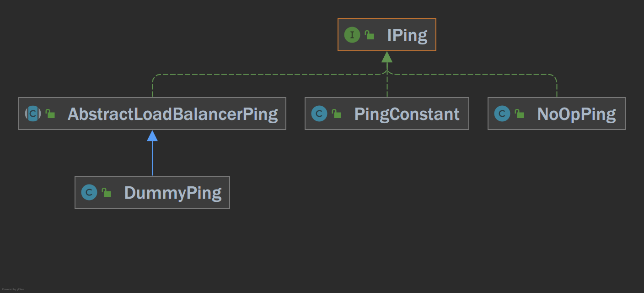
Task: Click the abstract class icon on AbstractLoadBalancerPing
Action: point(32,114)
